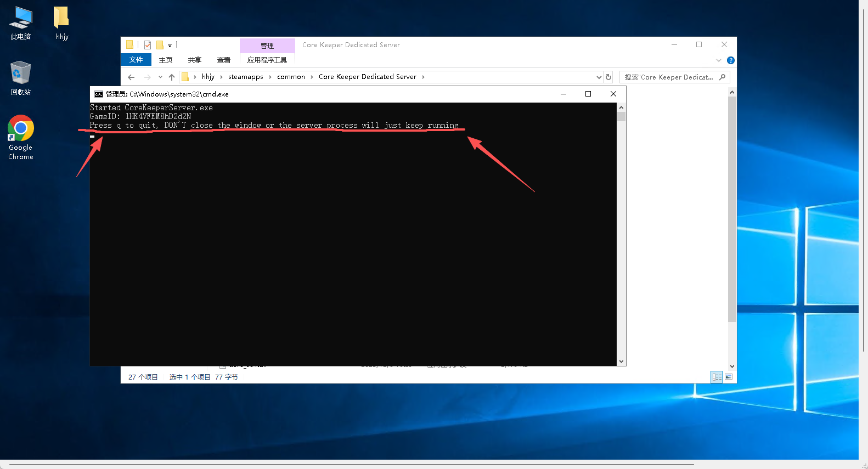Click the back navigation arrow in Explorer
The height and width of the screenshot is (469, 868).
tap(131, 77)
